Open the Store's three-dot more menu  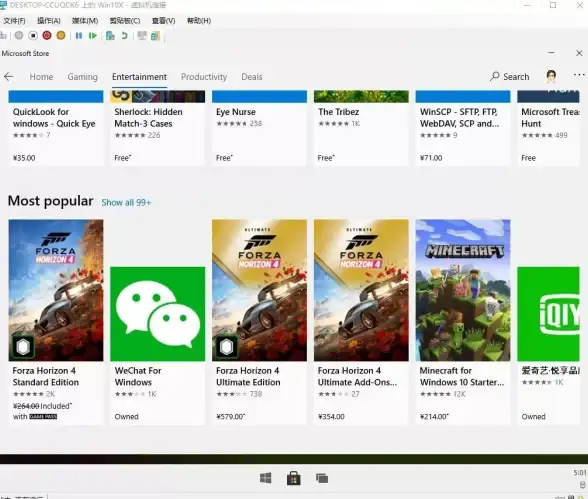[579, 75]
